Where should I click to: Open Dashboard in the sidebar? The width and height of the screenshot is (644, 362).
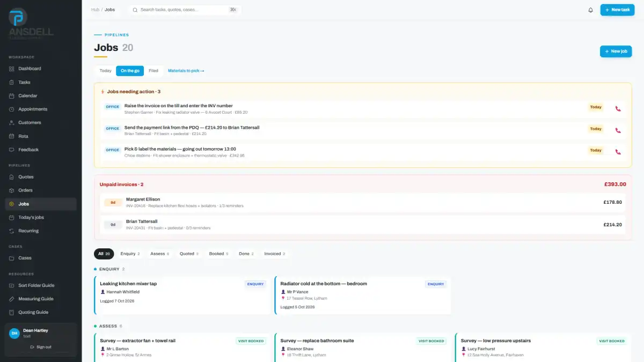pos(41,69)
